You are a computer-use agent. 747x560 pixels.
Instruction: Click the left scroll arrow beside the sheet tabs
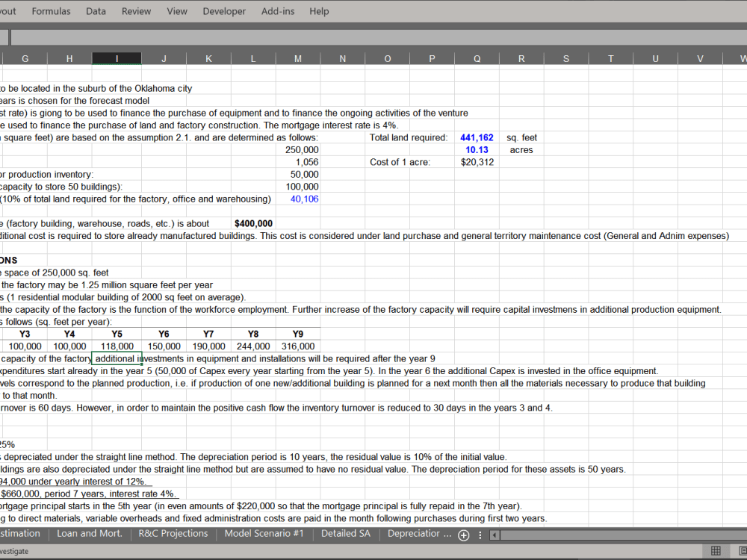[494, 535]
